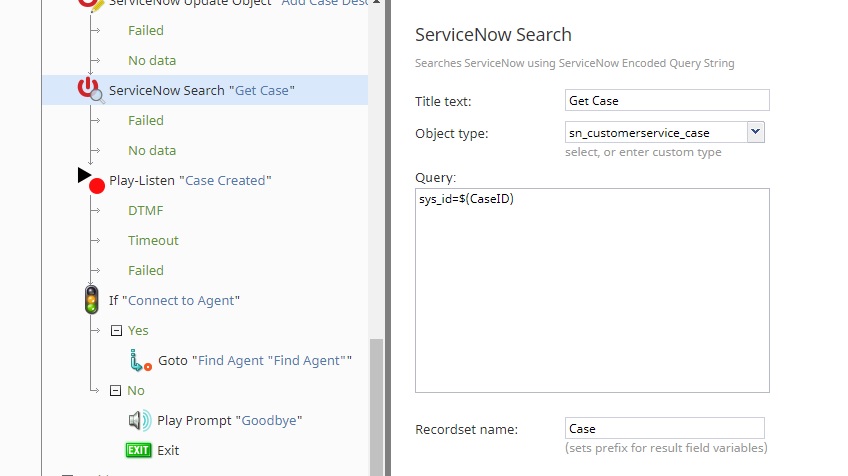This screenshot has width=848, height=476.
Task: Collapse the Yes branch
Action: [116, 330]
